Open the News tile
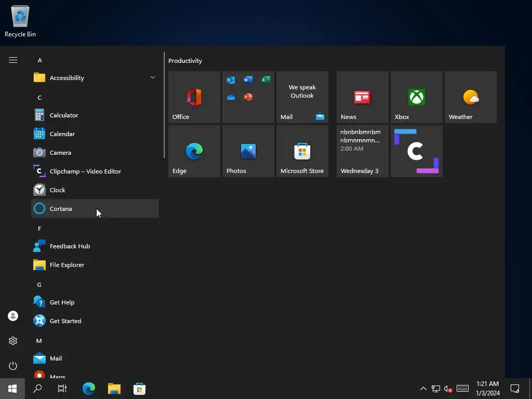Viewport: 532px width, 399px height. click(x=362, y=97)
